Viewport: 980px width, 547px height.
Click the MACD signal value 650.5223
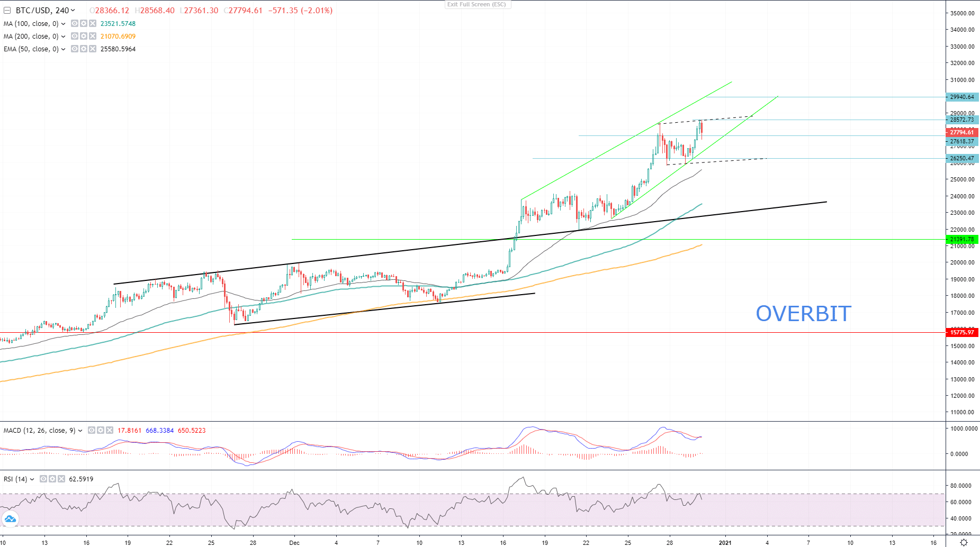coord(192,431)
